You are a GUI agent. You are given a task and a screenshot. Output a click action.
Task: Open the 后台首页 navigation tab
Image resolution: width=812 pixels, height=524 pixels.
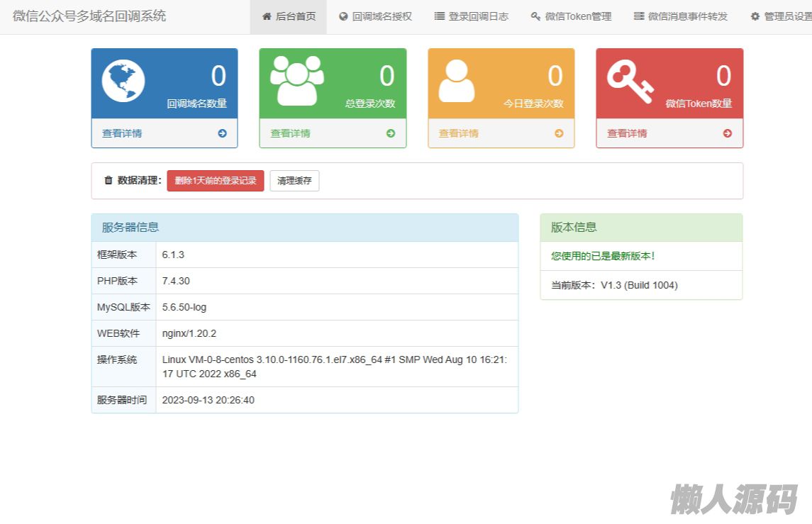click(x=289, y=16)
